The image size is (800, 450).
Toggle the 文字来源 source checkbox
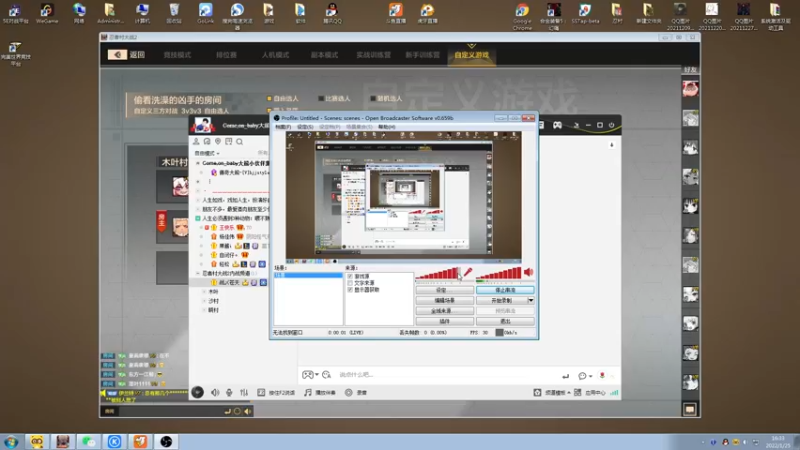pos(350,283)
